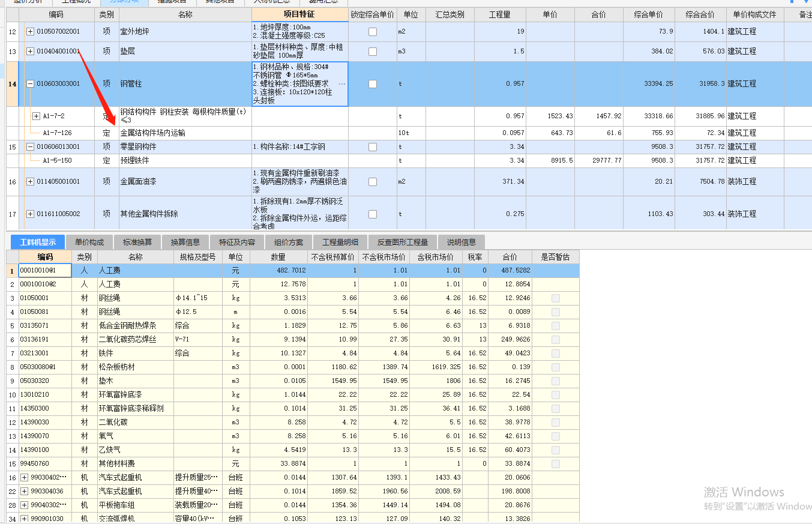Select 其他材料费 row
This screenshot has width=812, height=524.
click(x=293, y=463)
